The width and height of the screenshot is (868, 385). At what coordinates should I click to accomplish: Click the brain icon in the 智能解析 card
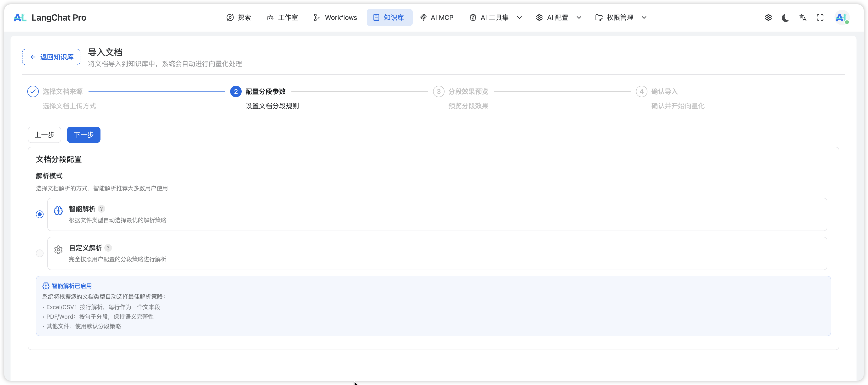click(58, 211)
